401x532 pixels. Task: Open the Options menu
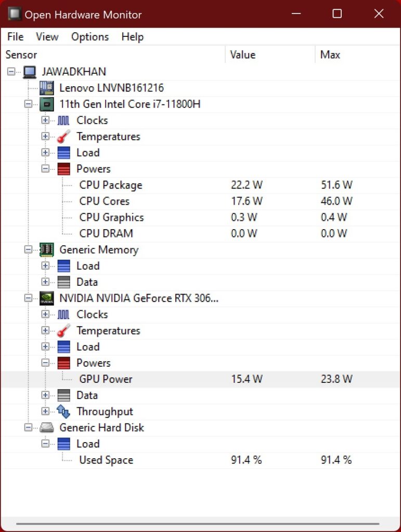[x=89, y=36]
